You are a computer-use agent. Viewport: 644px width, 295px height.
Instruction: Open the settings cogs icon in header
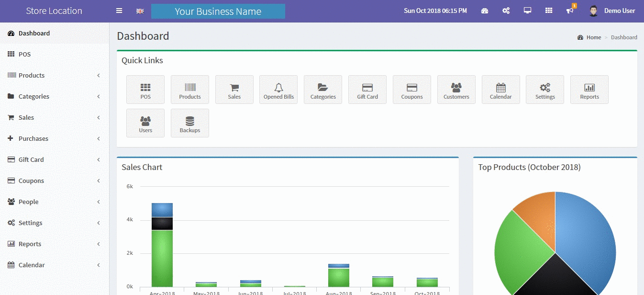(506, 11)
